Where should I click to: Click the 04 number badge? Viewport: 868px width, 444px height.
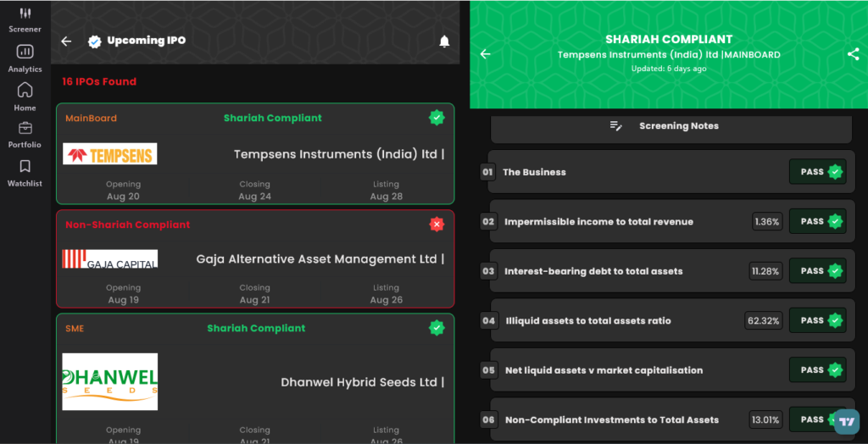click(x=488, y=320)
